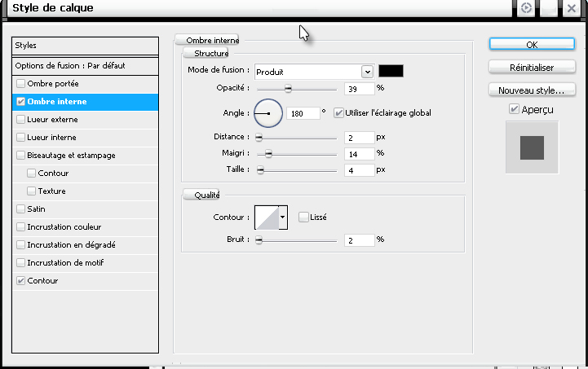
Task: Select Incrustation couleur row label
Action: (64, 227)
